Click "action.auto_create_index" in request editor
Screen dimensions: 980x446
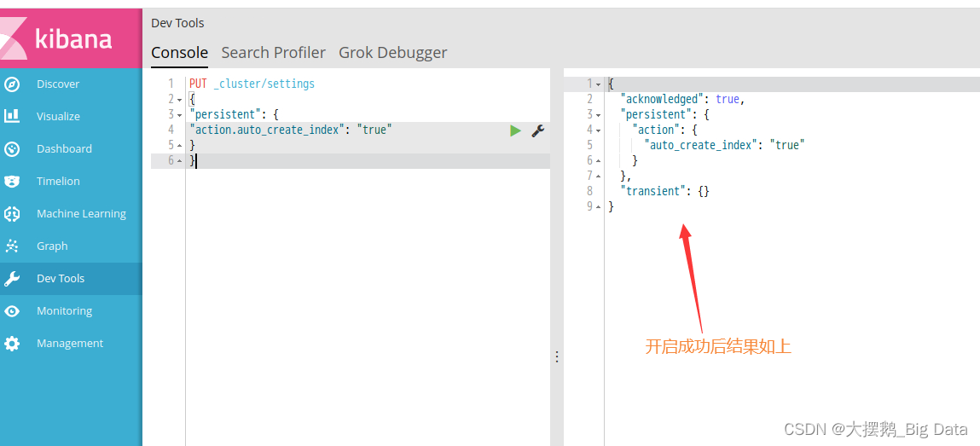268,130
